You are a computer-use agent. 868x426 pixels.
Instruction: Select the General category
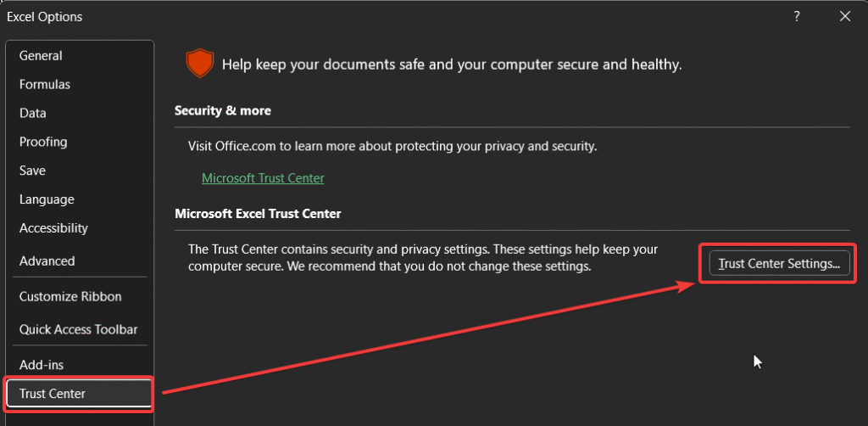(41, 56)
